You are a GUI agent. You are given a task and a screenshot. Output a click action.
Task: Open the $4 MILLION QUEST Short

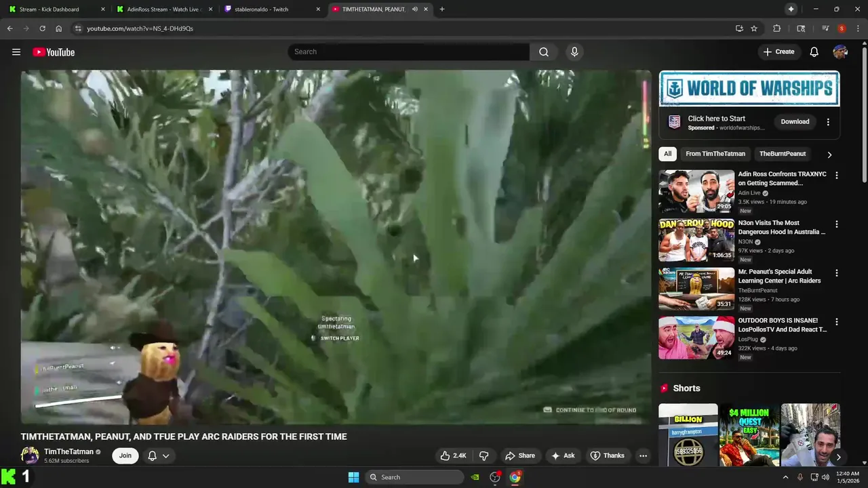point(749,435)
